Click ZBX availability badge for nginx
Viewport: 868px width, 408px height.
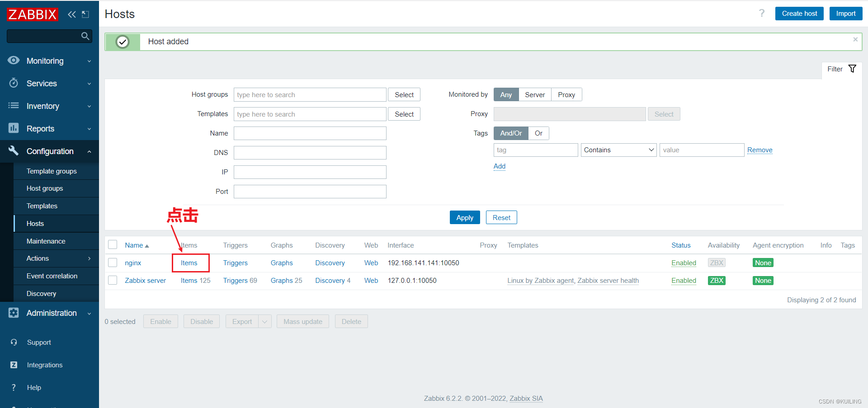[717, 263]
